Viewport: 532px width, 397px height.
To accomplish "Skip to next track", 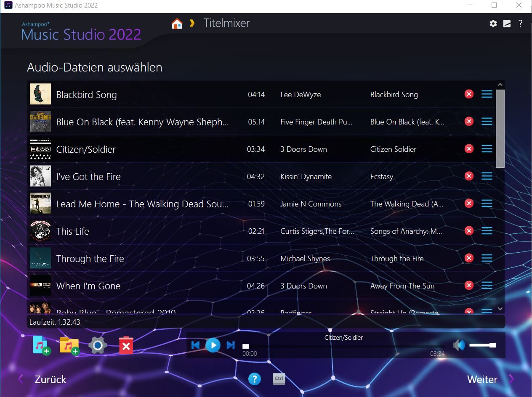I will point(231,345).
